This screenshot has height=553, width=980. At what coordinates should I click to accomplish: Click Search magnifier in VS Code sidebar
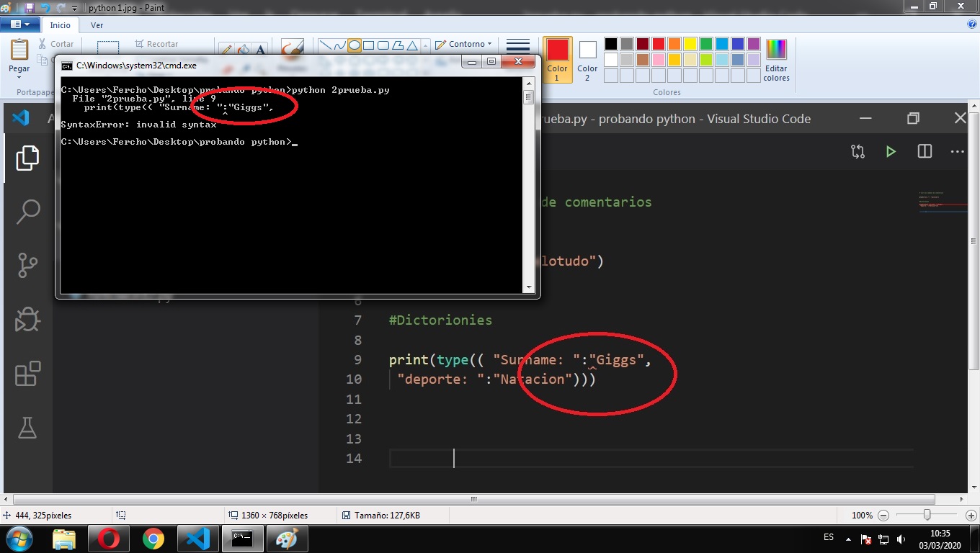pos(27,212)
